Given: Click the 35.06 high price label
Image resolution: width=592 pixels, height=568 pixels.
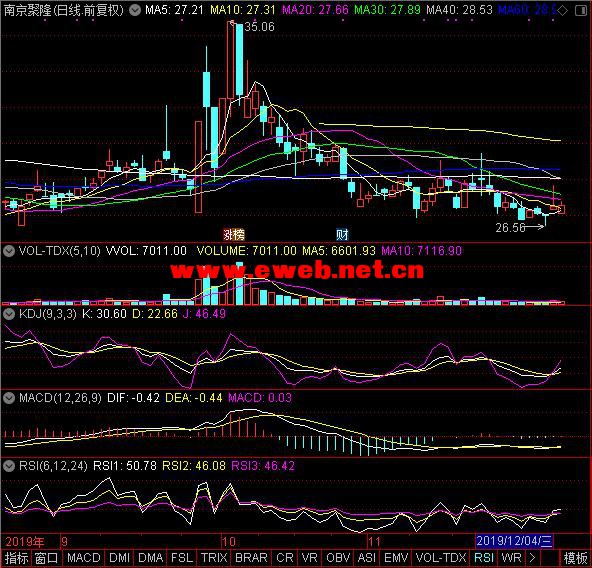Looking at the screenshot, I should click(259, 26).
